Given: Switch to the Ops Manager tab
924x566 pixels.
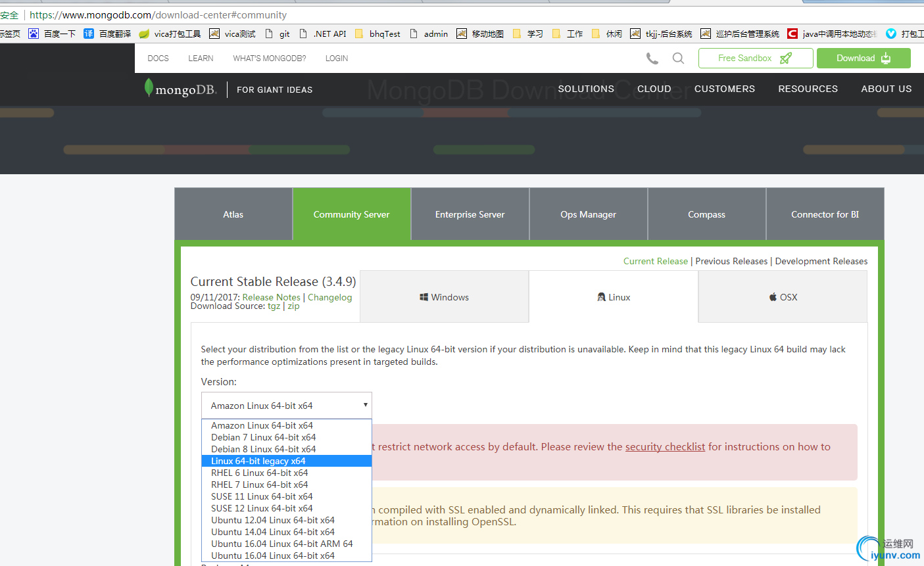Looking at the screenshot, I should [x=589, y=214].
